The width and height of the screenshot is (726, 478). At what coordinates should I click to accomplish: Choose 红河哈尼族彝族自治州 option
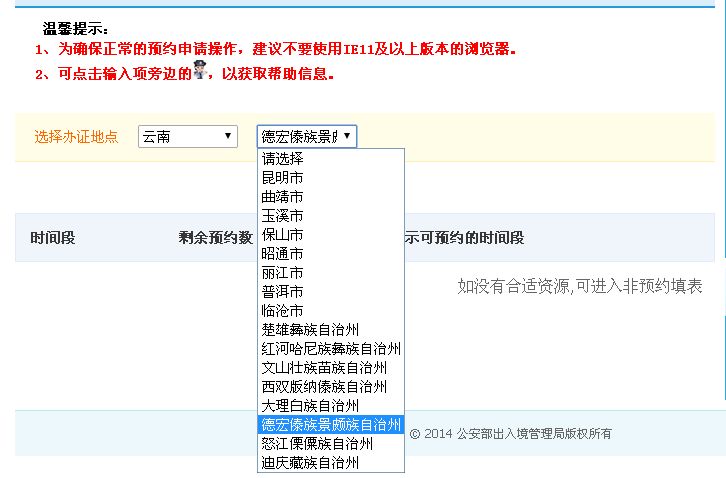pos(331,349)
